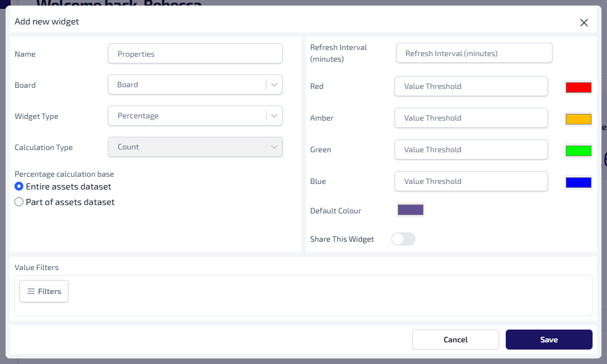Click the Green colour swatch
Viewport: 607px width, 364px height.
click(578, 151)
